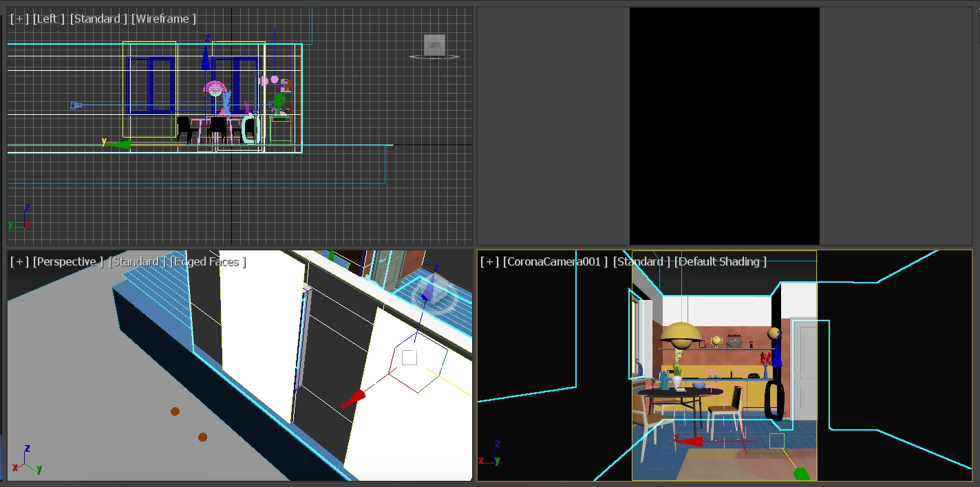Open the [+] menu of CoronaCamera001 viewport
Viewport: 980px width, 487px height.
[489, 261]
